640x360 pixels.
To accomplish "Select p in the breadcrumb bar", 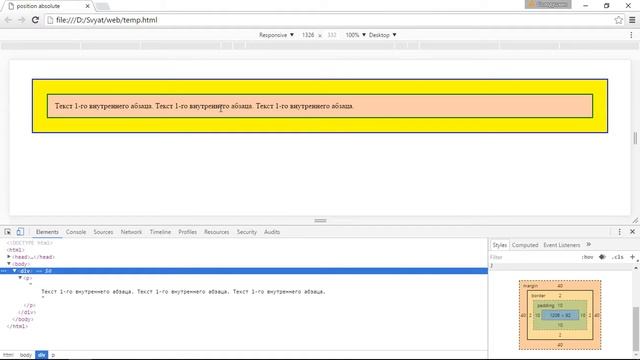I will [53, 355].
